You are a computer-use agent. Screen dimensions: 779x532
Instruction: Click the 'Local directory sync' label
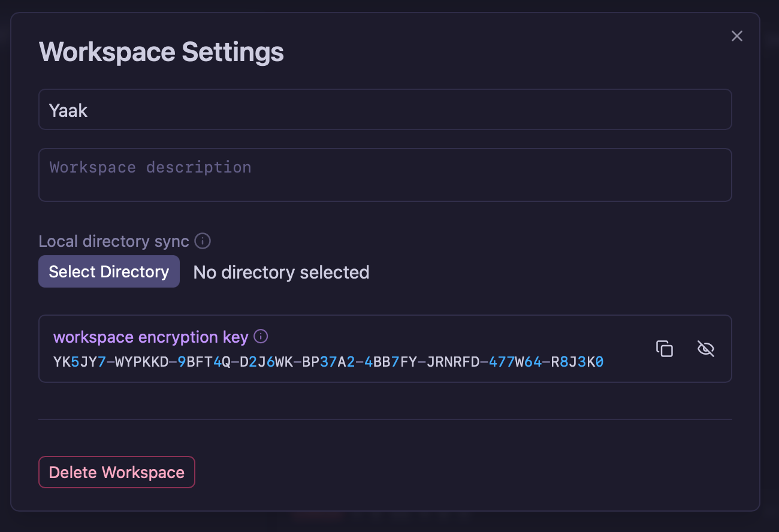pyautogui.click(x=114, y=241)
